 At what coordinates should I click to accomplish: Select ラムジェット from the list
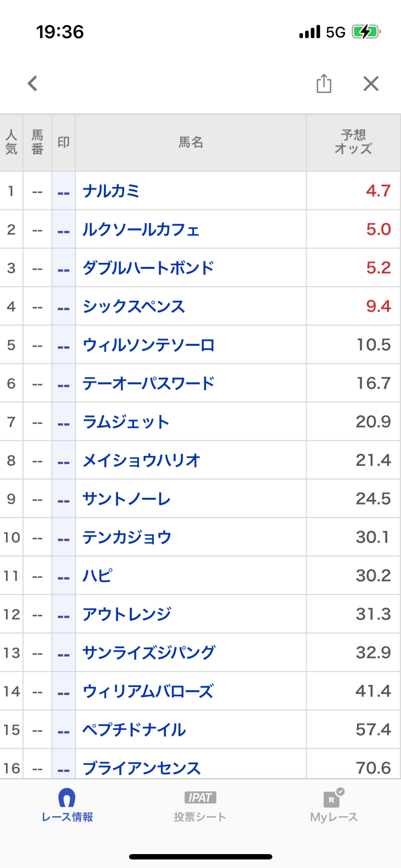click(126, 422)
